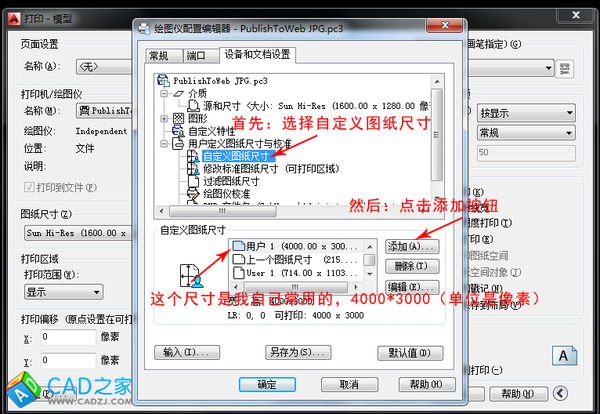Click the User 1 paper icon

(x=238, y=273)
